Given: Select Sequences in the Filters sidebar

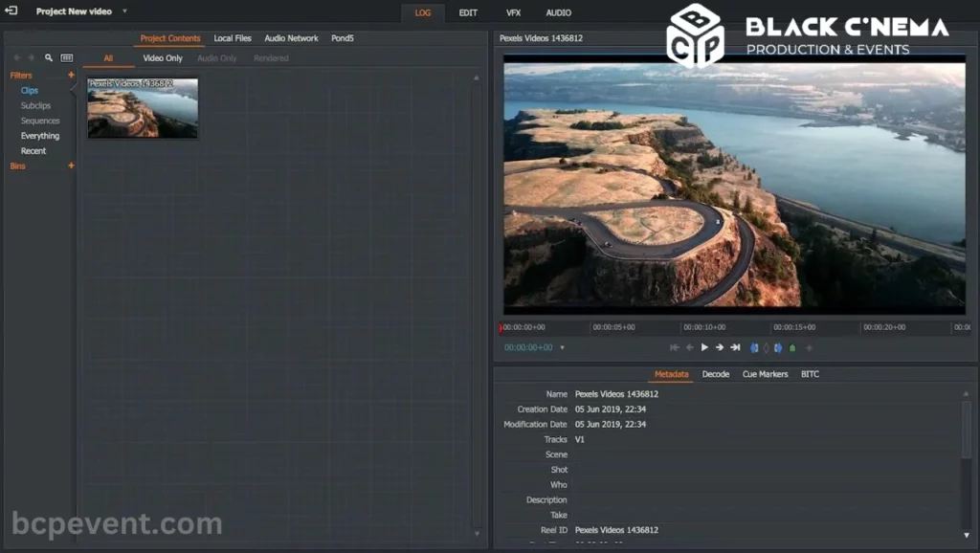Looking at the screenshot, I should click(40, 121).
